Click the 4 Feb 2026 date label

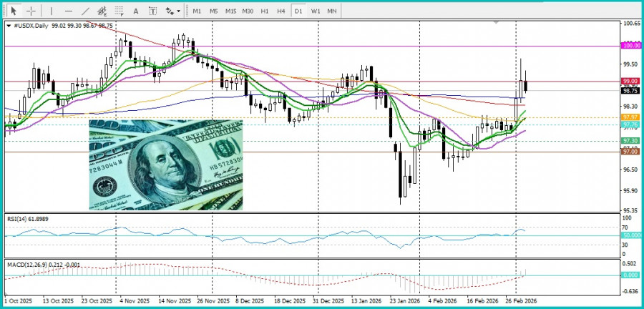coord(442,301)
